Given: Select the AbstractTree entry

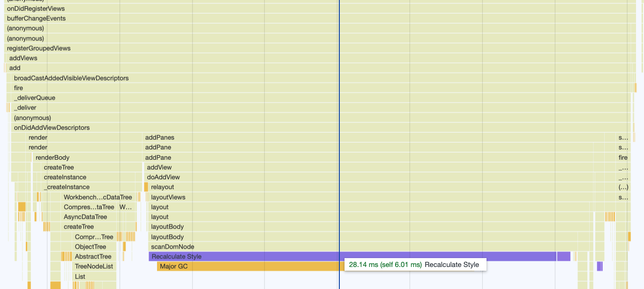Looking at the screenshot, I should tap(93, 256).
